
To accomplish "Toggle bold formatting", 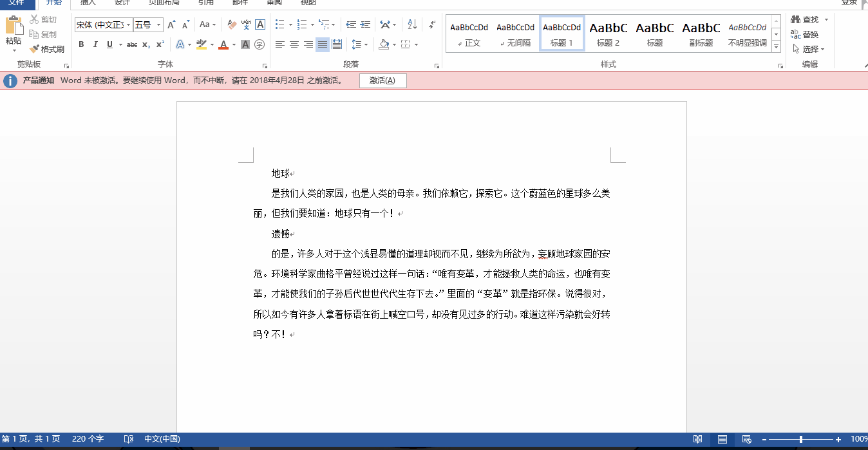I will 81,44.
